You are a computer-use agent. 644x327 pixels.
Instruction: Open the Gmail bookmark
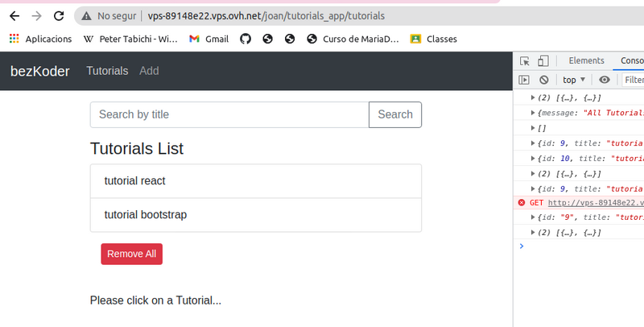coord(208,38)
